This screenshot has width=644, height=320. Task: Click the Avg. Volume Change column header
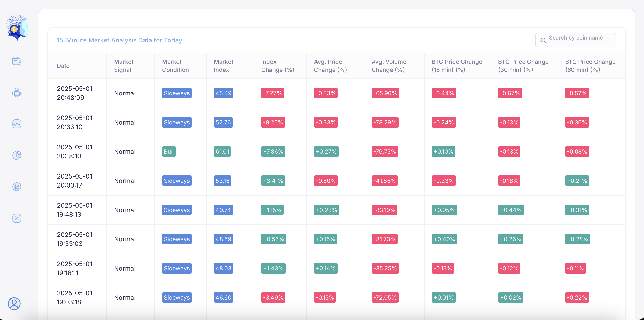click(388, 66)
